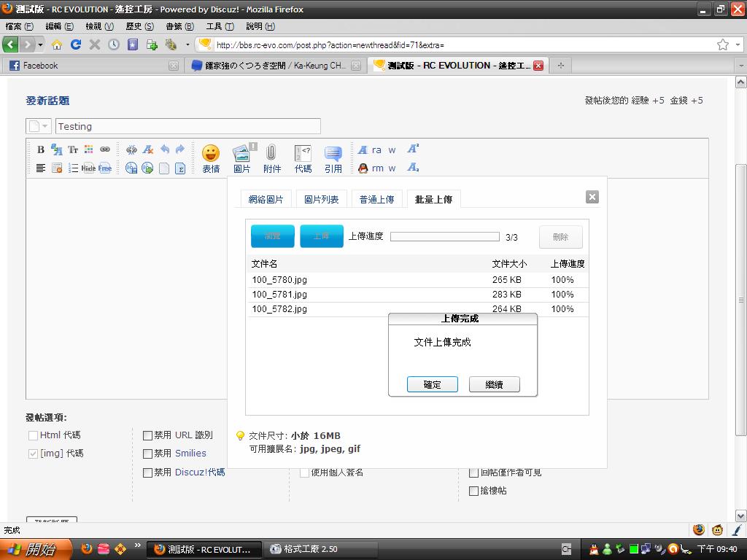Click the Testing subject input field
Image resolution: width=747 pixels, height=560 pixels.
pos(187,126)
